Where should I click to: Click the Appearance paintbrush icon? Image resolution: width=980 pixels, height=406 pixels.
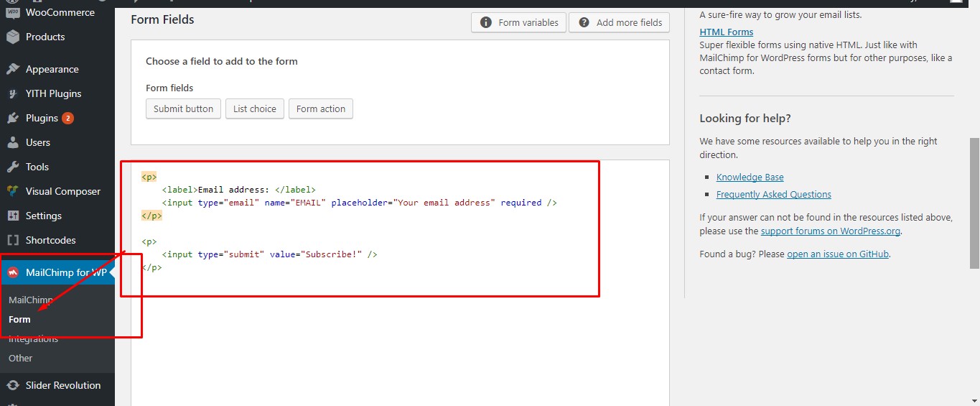pos(12,70)
